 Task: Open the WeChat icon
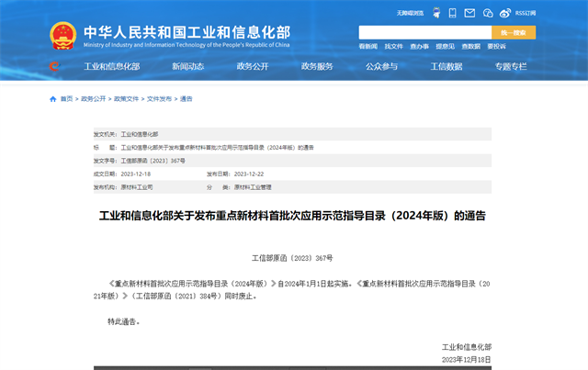(x=488, y=13)
